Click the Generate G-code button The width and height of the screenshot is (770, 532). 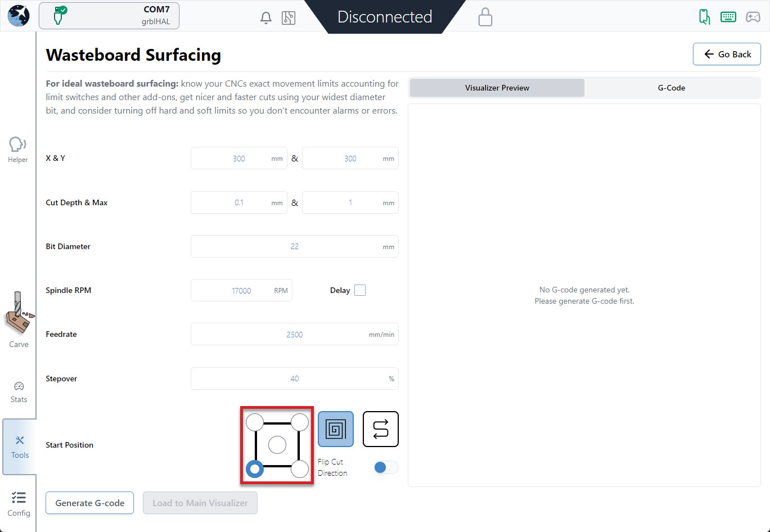pos(90,503)
